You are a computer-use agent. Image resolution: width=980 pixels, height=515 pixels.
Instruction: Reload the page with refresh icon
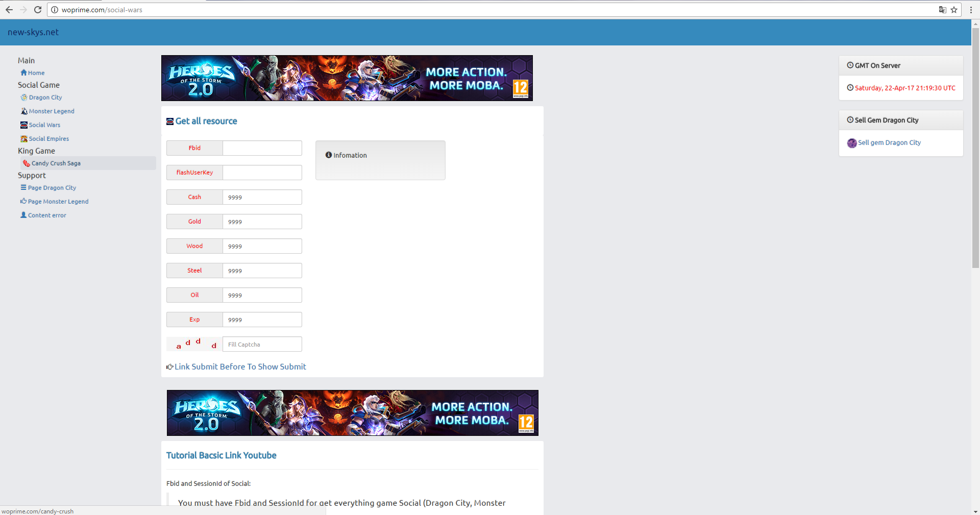(38, 10)
